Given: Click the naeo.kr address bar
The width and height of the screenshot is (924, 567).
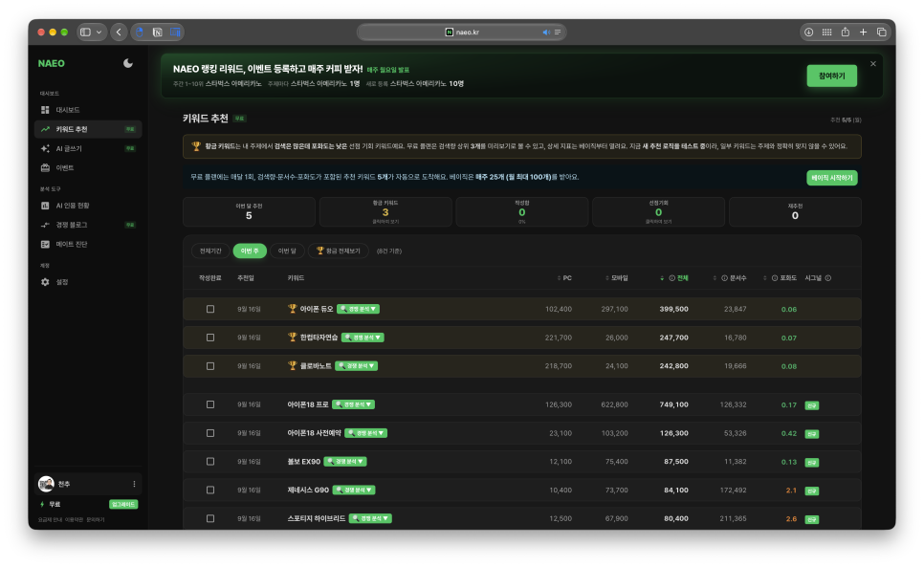Looking at the screenshot, I should [462, 33].
